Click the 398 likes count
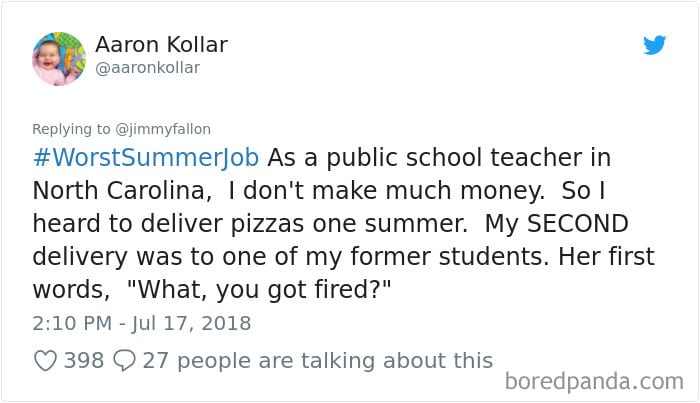This screenshot has height=403, width=700. (x=84, y=360)
